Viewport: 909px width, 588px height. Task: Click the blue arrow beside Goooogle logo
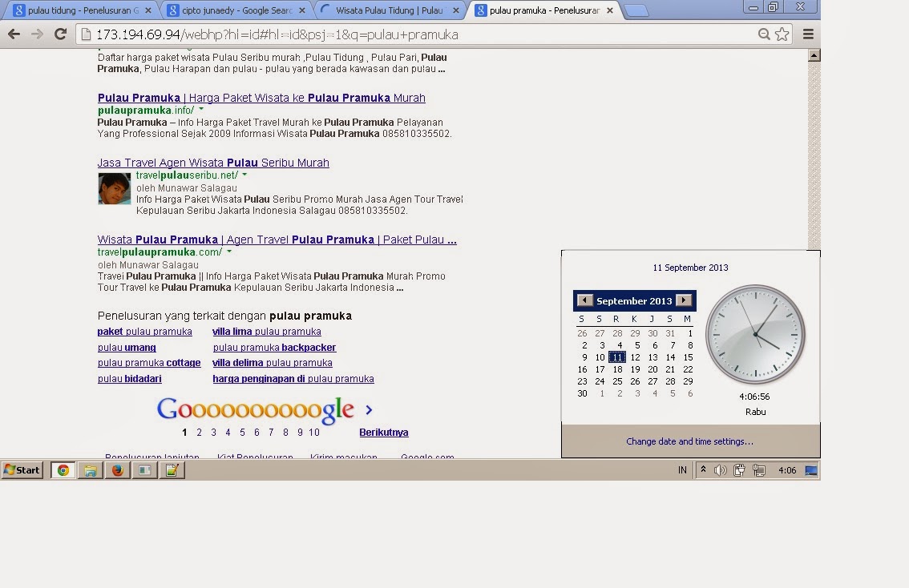[x=369, y=409]
